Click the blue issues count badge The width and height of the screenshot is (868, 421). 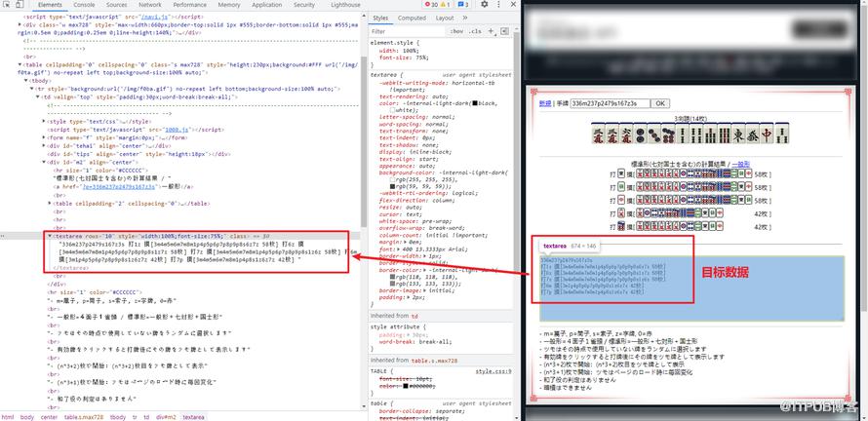pyautogui.click(x=463, y=5)
